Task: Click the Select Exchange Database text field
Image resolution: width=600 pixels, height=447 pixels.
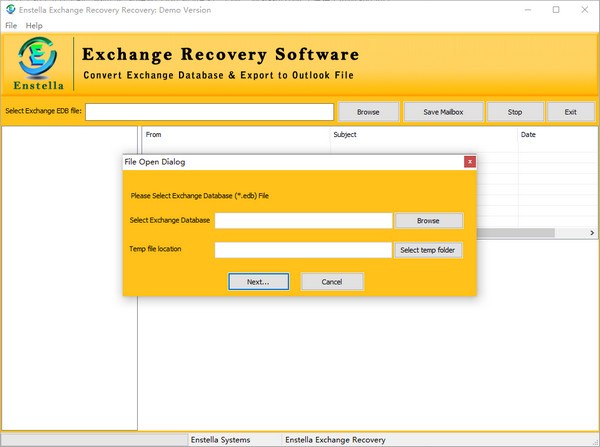Action: pyautogui.click(x=303, y=220)
